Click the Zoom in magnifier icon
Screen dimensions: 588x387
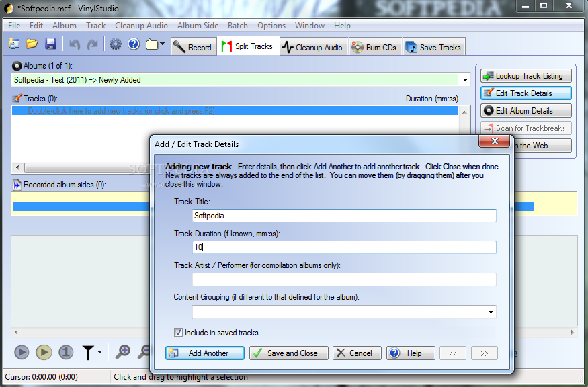pos(122,352)
